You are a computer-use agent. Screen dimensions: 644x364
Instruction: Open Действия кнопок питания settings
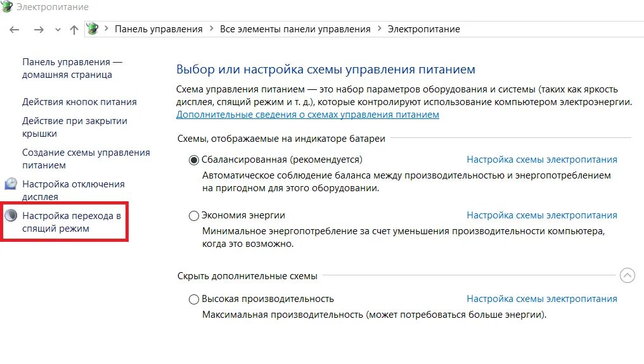pyautogui.click(x=79, y=102)
